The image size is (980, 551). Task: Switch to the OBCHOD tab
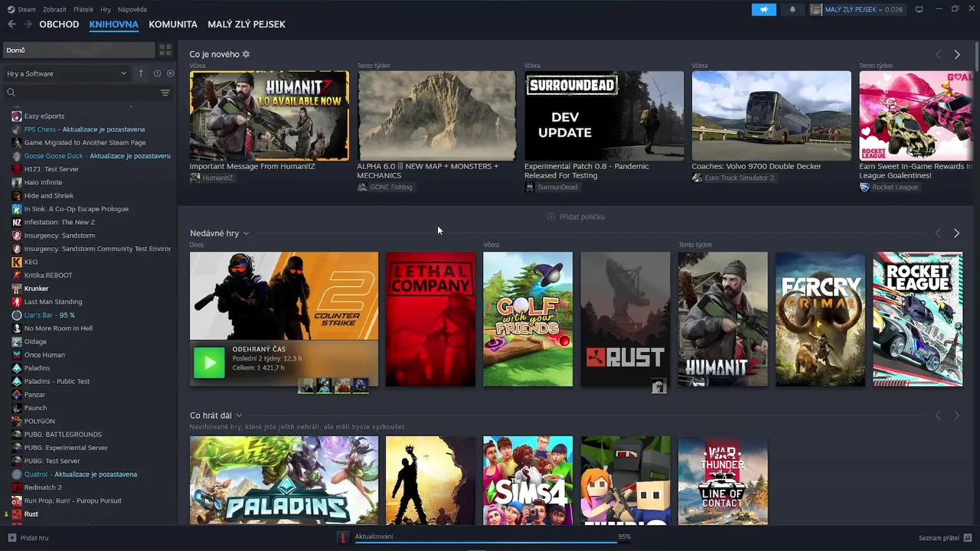pyautogui.click(x=59, y=24)
